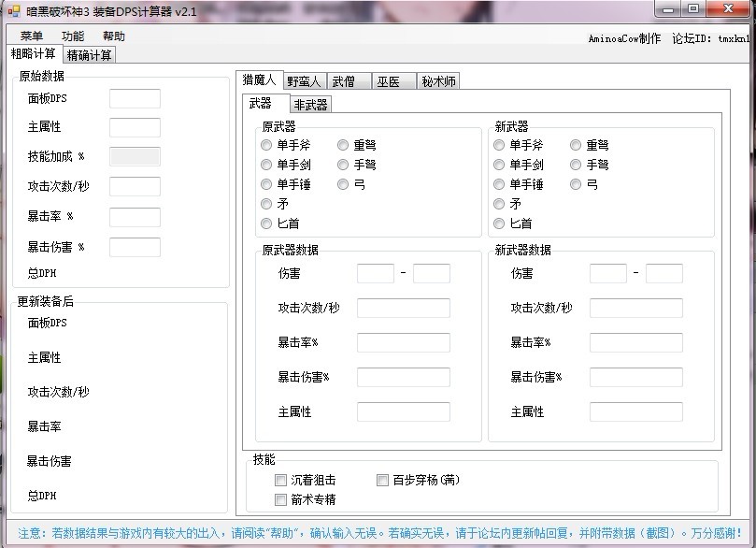Open the 菜单 menu
The image size is (756, 548).
coord(31,36)
